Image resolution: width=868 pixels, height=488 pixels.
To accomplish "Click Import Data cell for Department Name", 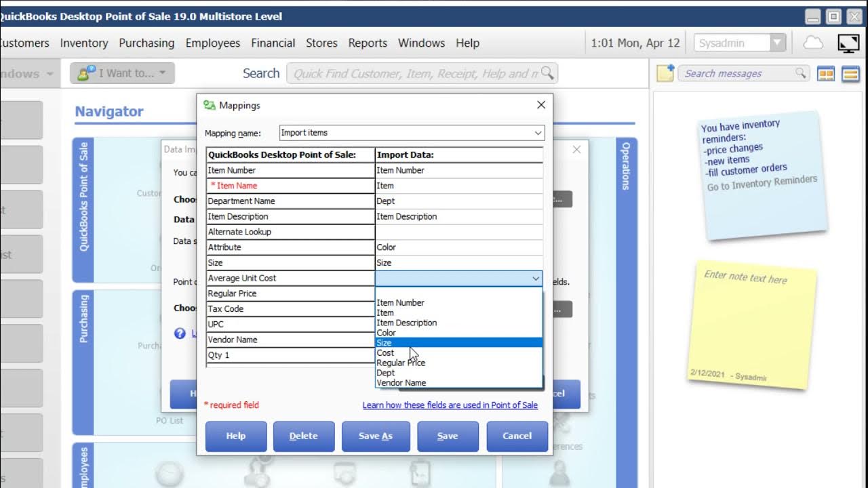I will (459, 201).
